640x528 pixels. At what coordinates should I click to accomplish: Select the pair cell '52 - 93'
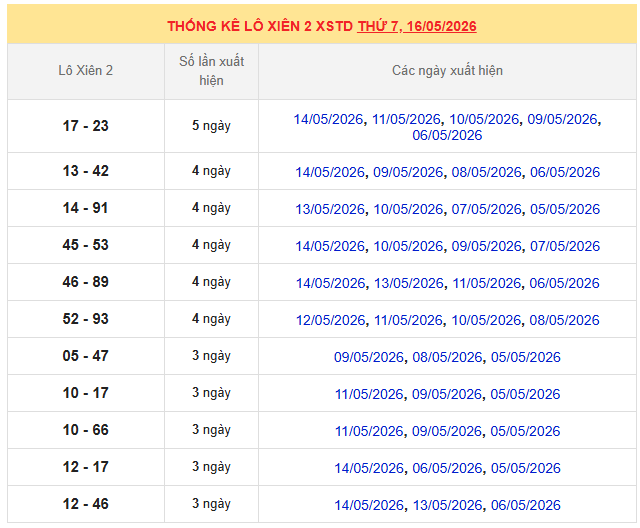point(86,319)
